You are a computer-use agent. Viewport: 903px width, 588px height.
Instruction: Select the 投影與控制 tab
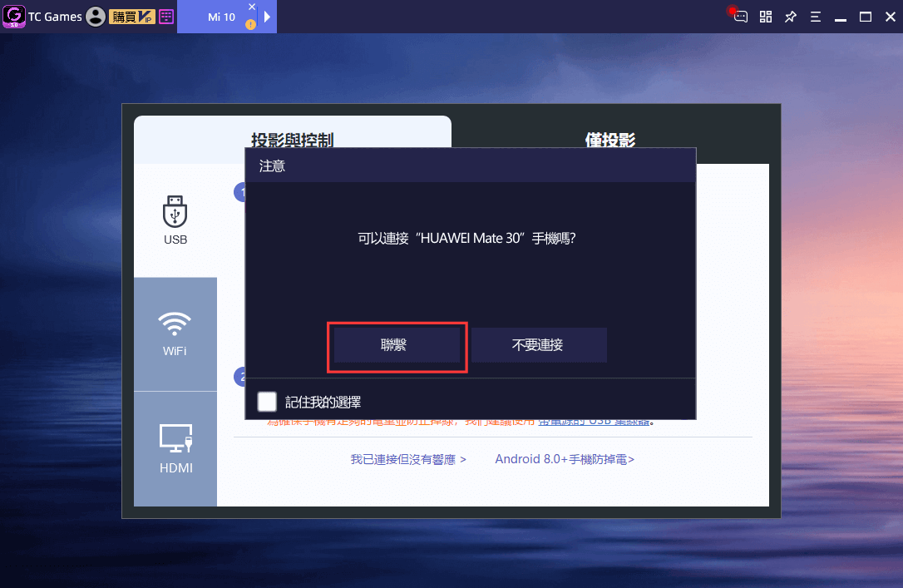[x=293, y=140]
